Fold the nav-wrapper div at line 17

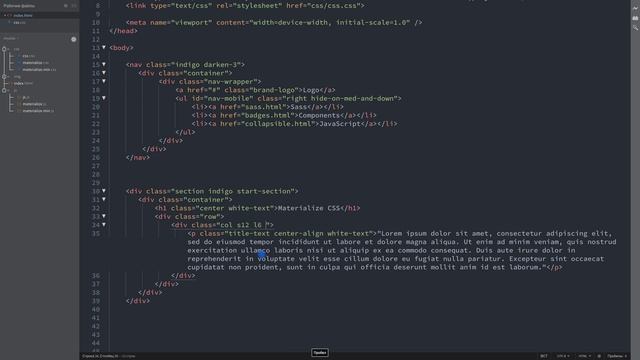pos(104,82)
